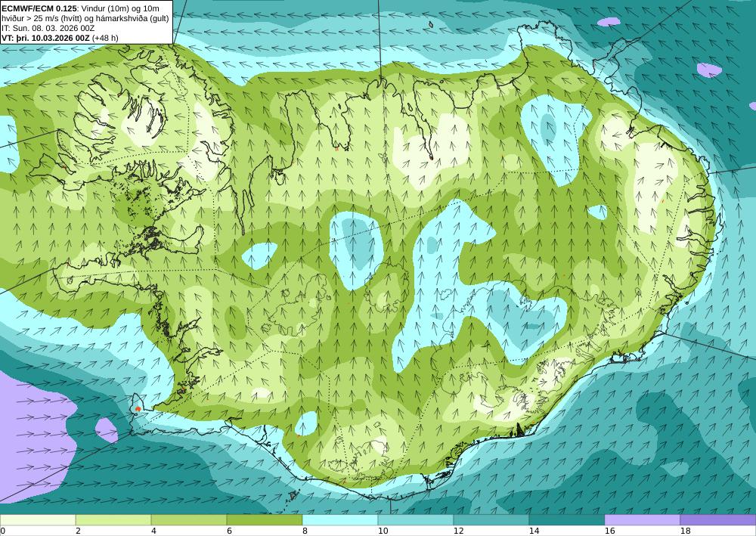The height and width of the screenshot is (536, 756).
Task: Click the legend label '6'
Action: point(229,531)
